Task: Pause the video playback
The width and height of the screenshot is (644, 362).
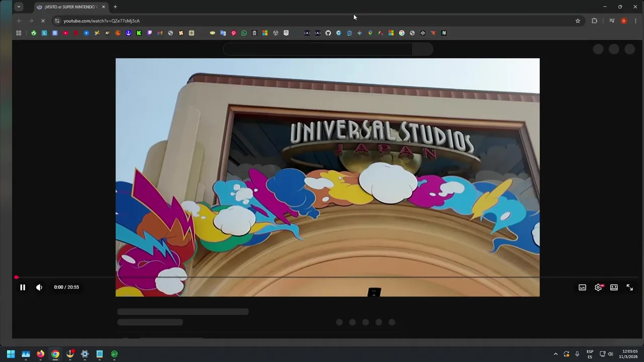Action: click(x=23, y=287)
